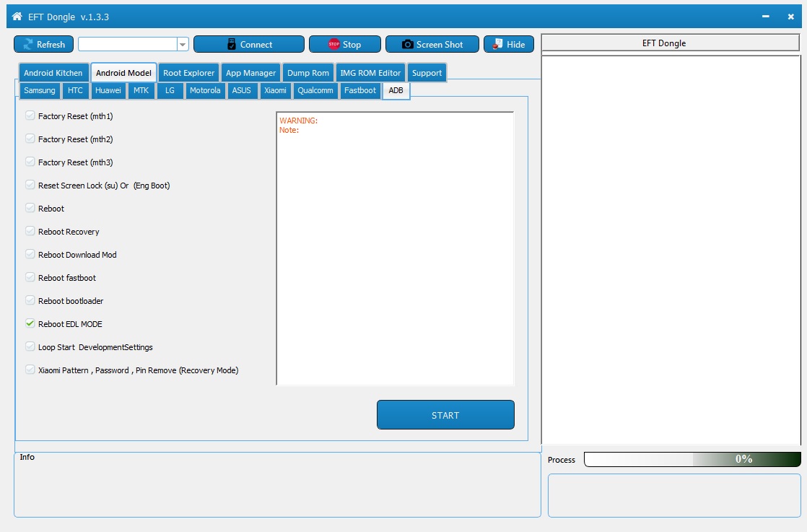Screen dimensions: 807x532
Task: Click the red STOP sign icon
Action: [334, 44]
